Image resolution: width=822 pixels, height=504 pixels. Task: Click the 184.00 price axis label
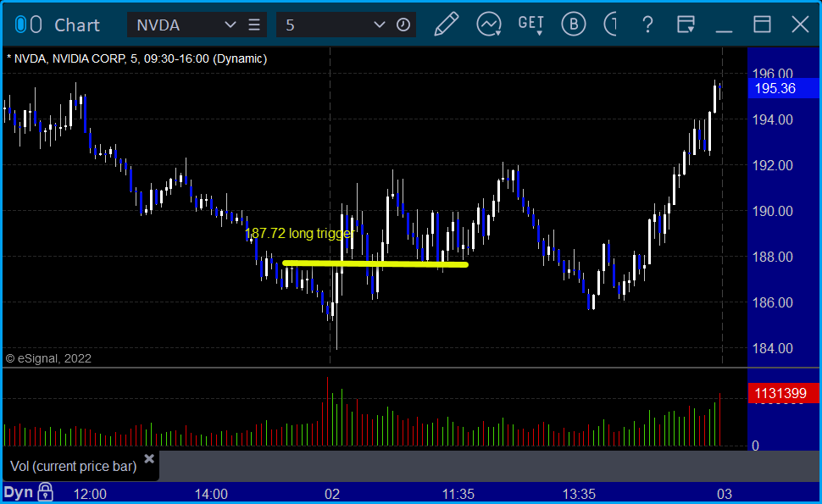(773, 348)
